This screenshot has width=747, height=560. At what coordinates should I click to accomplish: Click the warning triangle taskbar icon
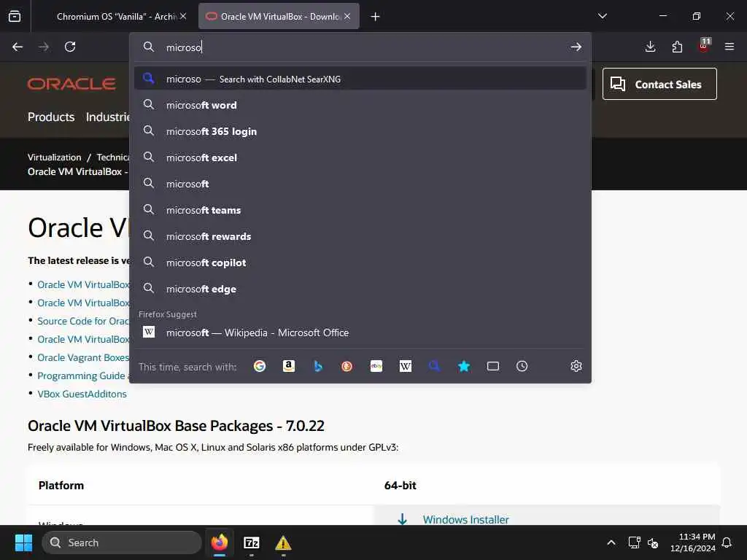(x=283, y=542)
